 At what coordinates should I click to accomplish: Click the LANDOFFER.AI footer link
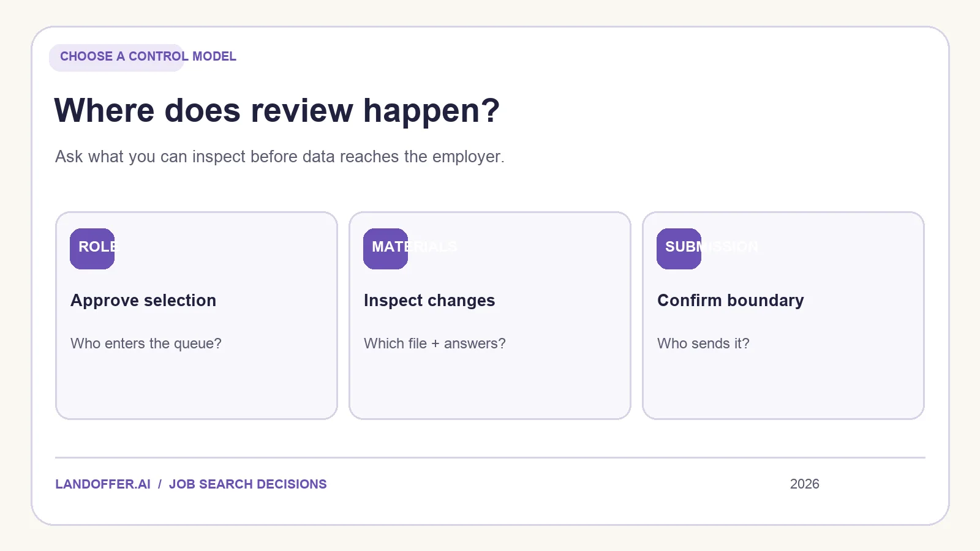[103, 484]
